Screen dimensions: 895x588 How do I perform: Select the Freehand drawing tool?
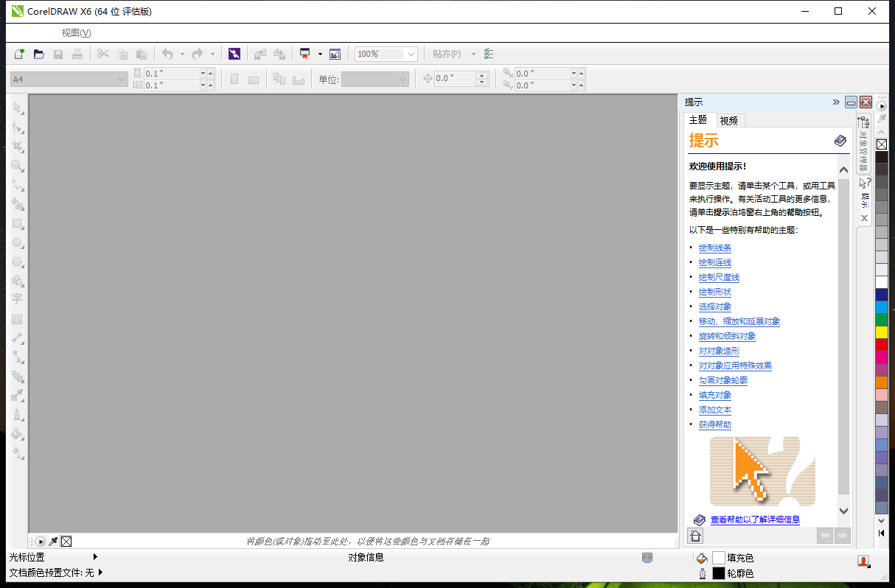pos(17,184)
